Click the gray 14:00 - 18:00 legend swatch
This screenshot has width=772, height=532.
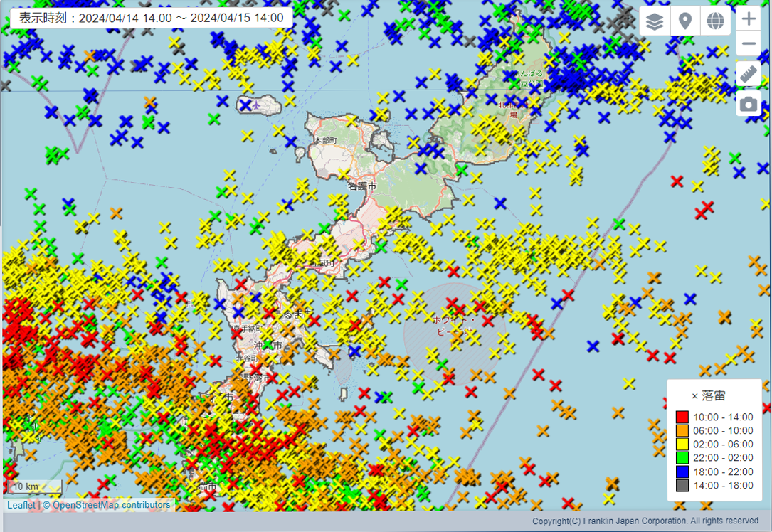coord(682,485)
